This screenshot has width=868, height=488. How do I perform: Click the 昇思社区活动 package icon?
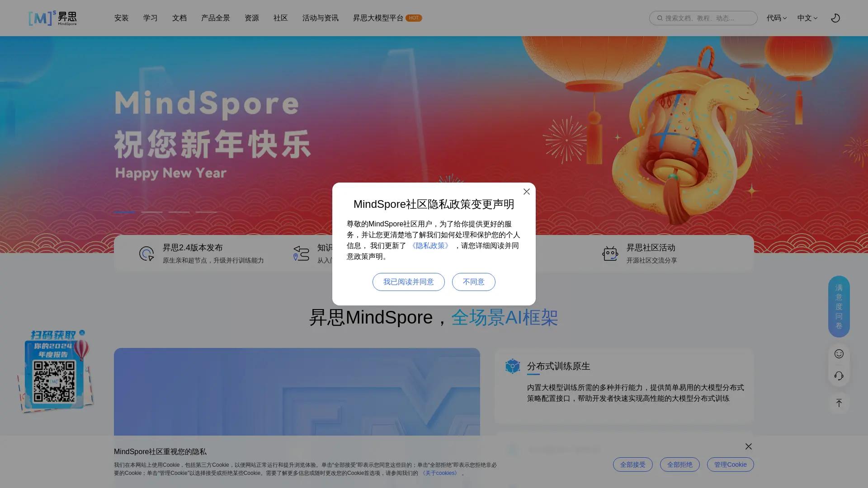click(610, 253)
